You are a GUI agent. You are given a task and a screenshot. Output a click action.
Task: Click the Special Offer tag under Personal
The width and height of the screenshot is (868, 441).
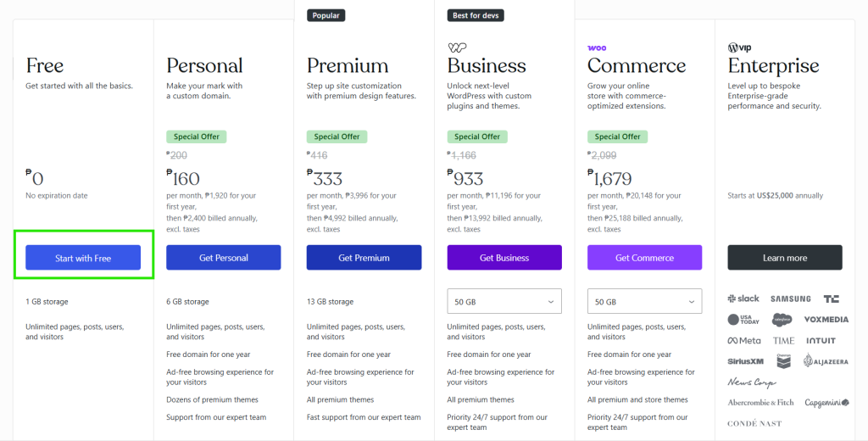pyautogui.click(x=197, y=137)
